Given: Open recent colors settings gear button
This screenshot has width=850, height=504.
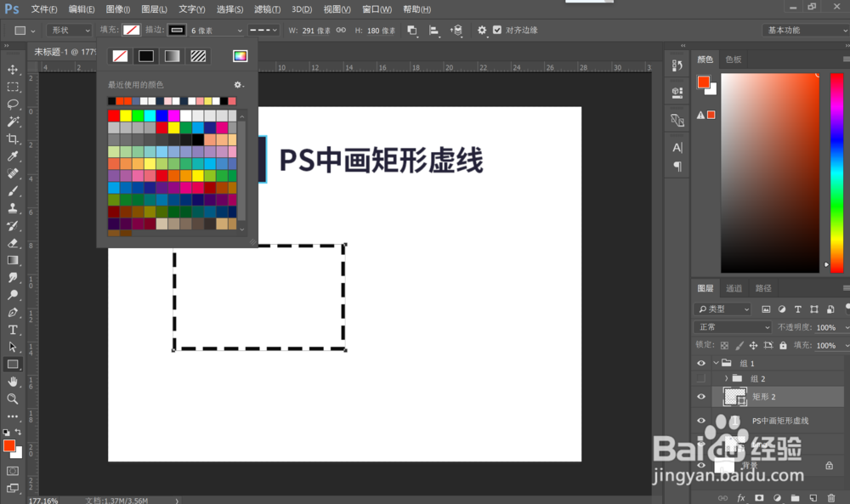Looking at the screenshot, I should (238, 85).
